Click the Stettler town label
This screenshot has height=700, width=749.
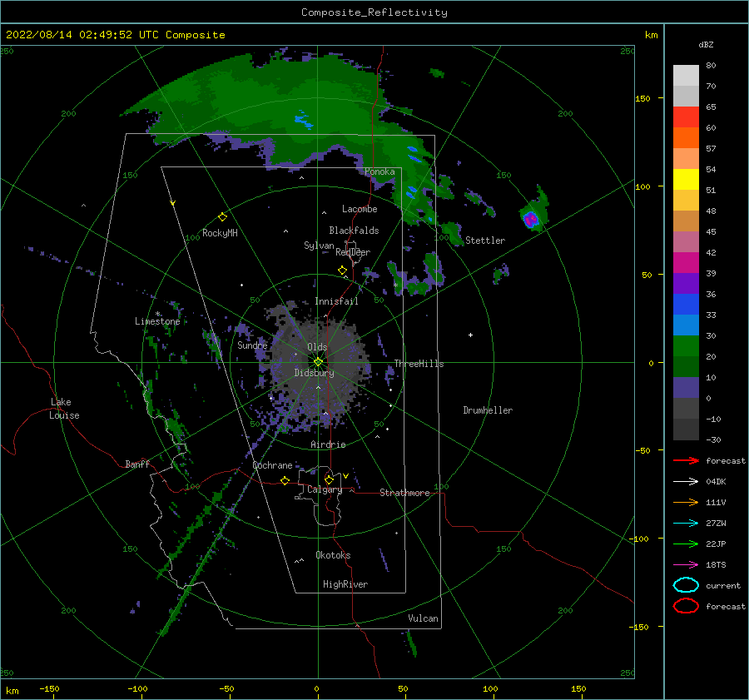pos(485,241)
